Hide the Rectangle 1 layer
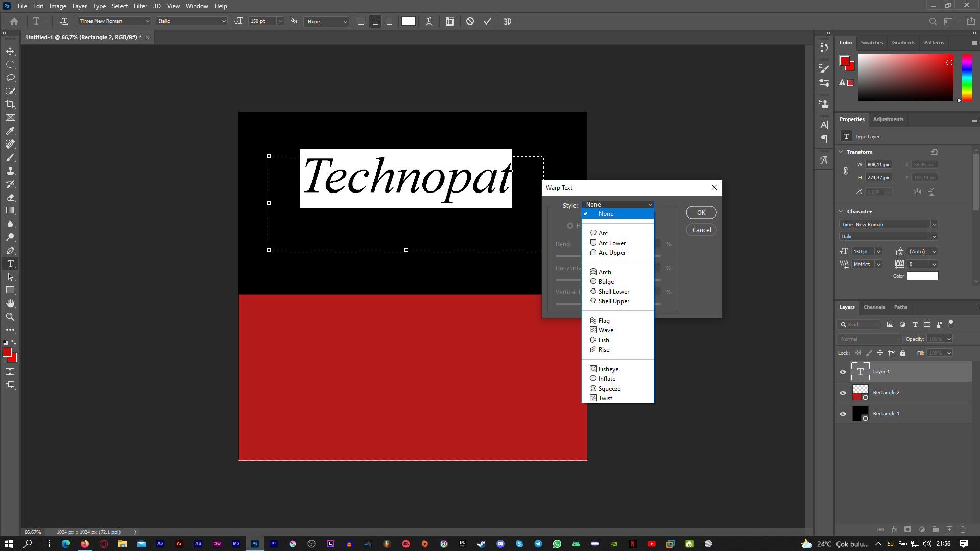The image size is (980, 551). pos(843,414)
